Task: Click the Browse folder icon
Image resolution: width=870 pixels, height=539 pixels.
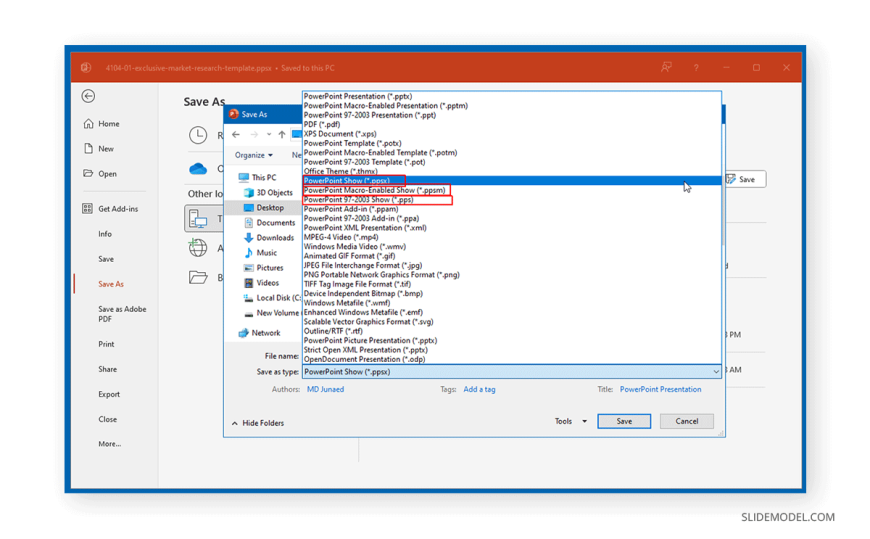Action: (x=198, y=277)
